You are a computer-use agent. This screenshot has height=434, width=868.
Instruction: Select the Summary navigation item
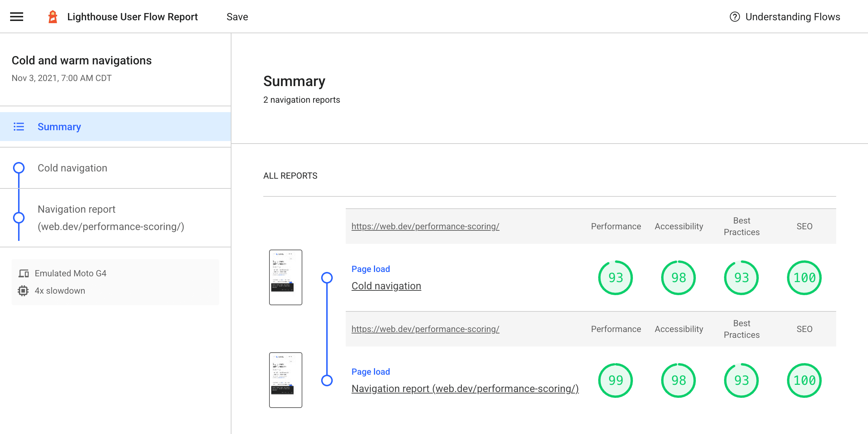[x=59, y=127]
